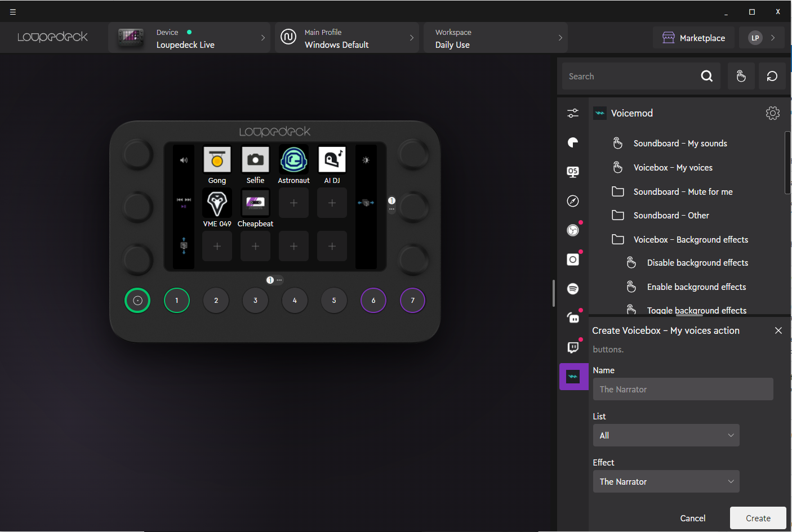Select round button 4 on device

pos(295,300)
